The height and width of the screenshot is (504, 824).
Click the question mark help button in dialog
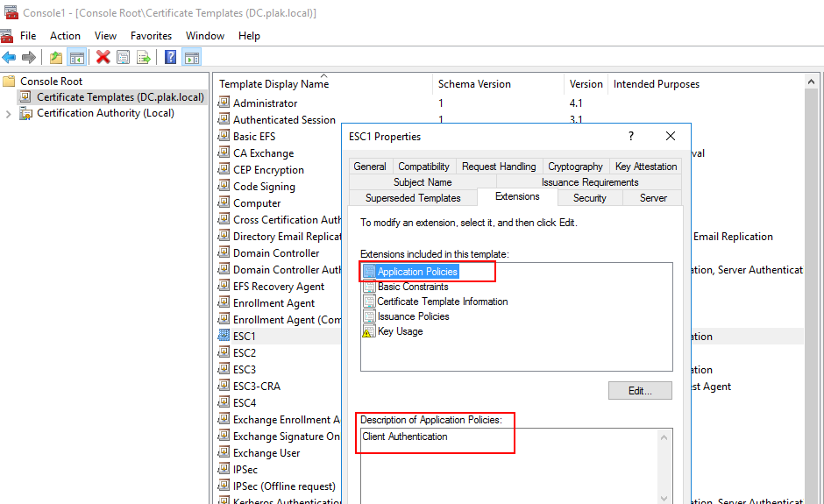click(630, 137)
